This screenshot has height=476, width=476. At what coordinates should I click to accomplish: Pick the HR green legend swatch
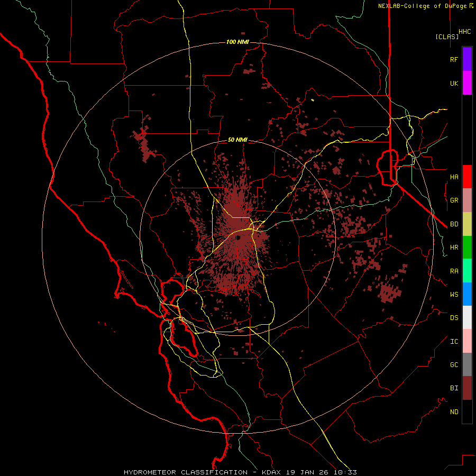(x=467, y=248)
